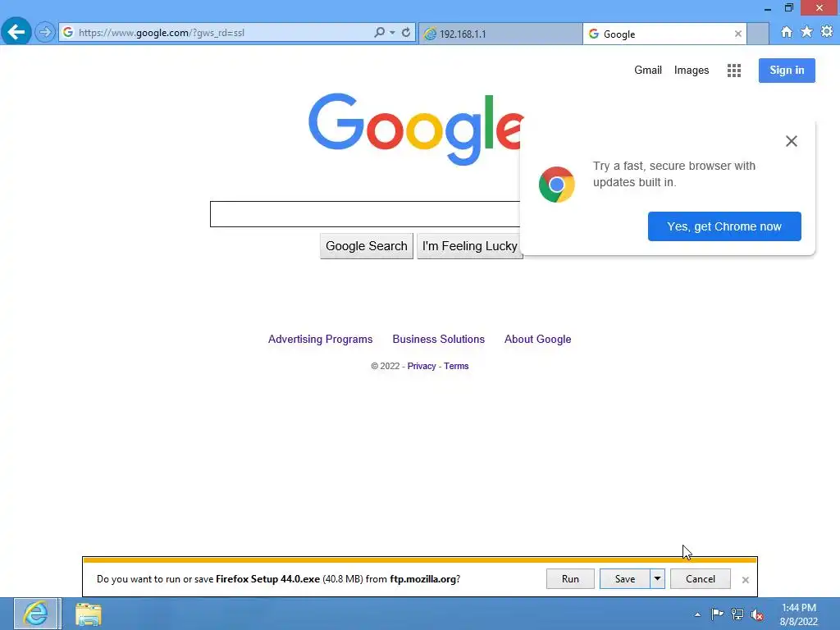840x630 pixels.
Task: Open Favorites star icon
Action: 806,32
